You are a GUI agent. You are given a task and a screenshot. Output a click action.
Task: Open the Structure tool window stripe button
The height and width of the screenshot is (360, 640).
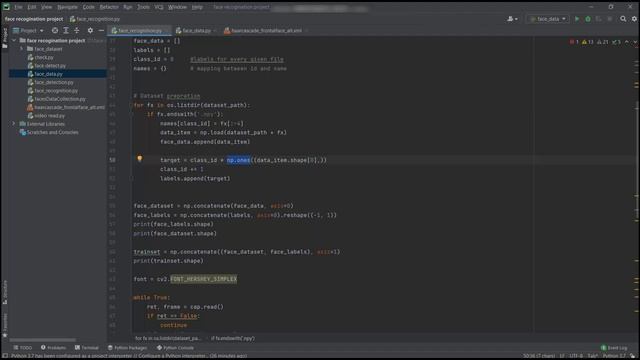tap(5, 293)
